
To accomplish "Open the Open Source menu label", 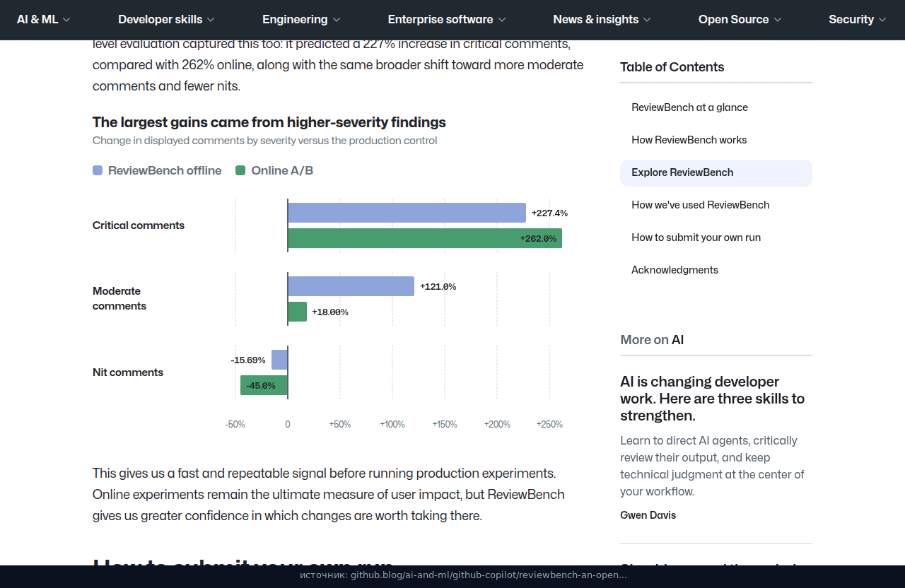I will tap(733, 20).
